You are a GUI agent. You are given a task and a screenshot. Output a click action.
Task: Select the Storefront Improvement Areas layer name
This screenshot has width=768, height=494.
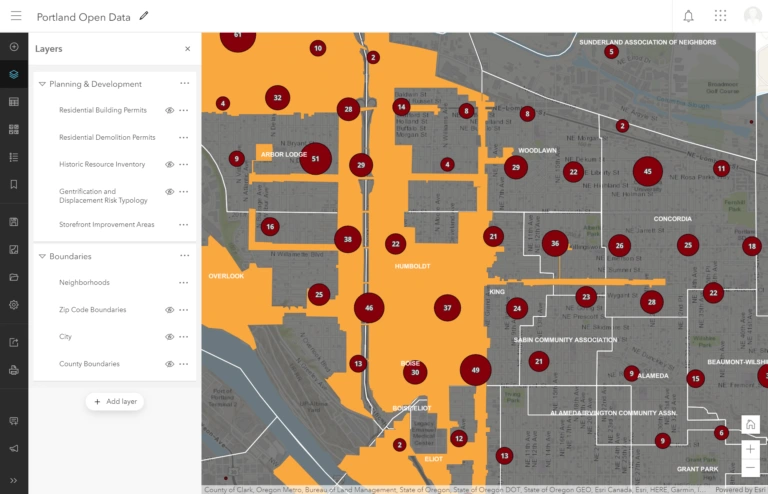tap(106, 225)
